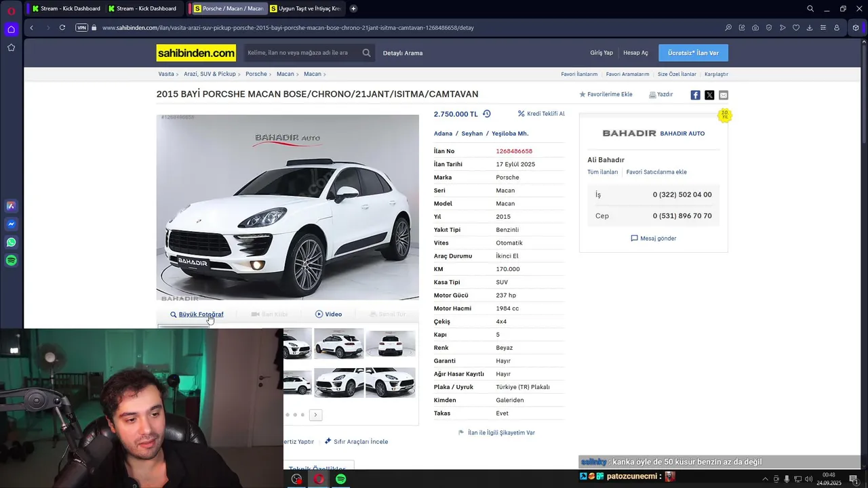This screenshot has height=488, width=868.
Task: Click Yazdır print link
Action: [661, 95]
